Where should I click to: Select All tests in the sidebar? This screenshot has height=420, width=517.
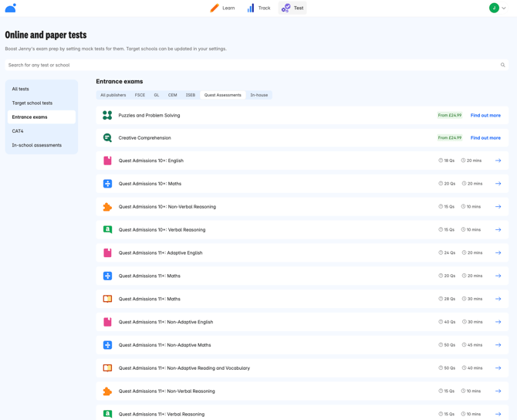coord(42,89)
